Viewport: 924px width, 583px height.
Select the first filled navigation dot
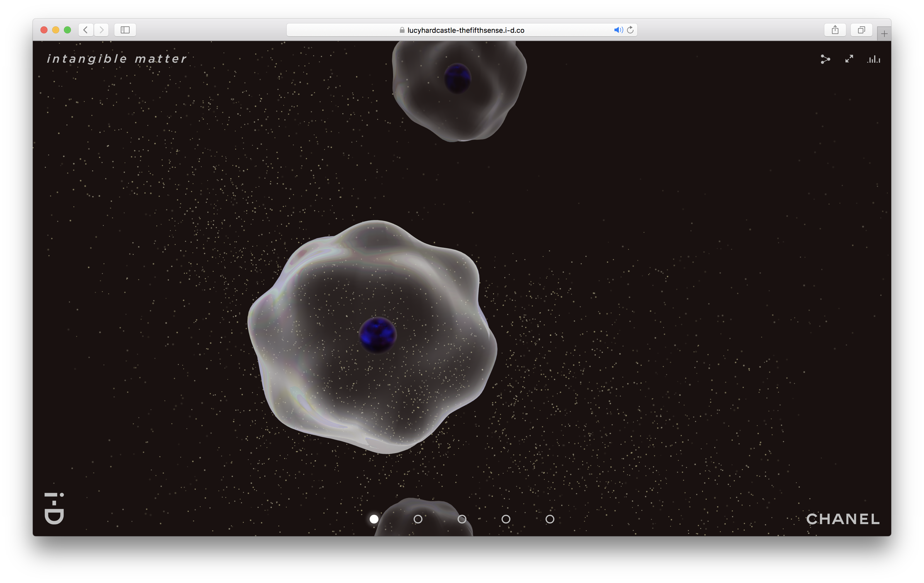(x=374, y=519)
